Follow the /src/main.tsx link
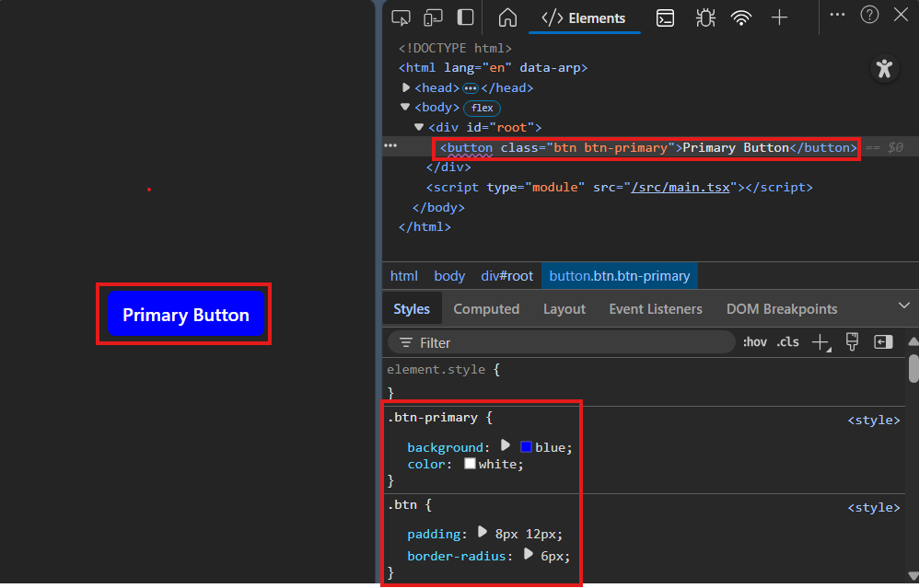Image resolution: width=919 pixels, height=588 pixels. 681,188
